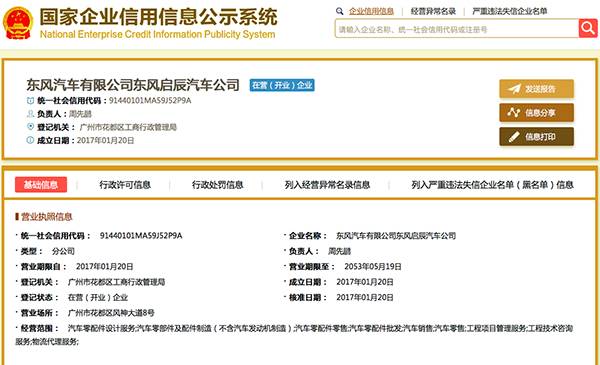Click 负责人 name value in license section
The width and height of the screenshot is (600, 365).
pyautogui.click(x=339, y=251)
